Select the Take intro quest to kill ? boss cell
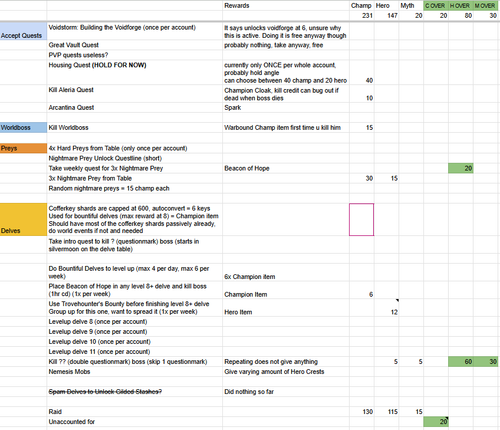The image size is (500, 430). pos(135,245)
